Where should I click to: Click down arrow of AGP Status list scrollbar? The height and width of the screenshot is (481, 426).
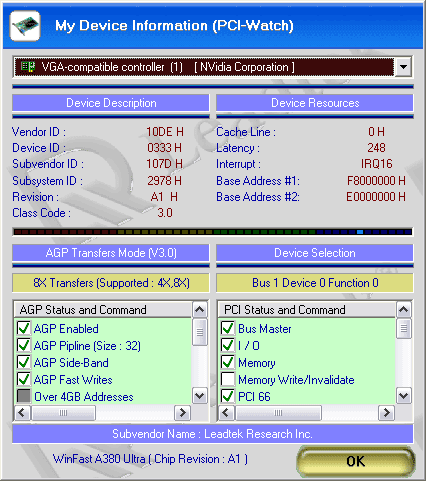[x=200, y=396]
